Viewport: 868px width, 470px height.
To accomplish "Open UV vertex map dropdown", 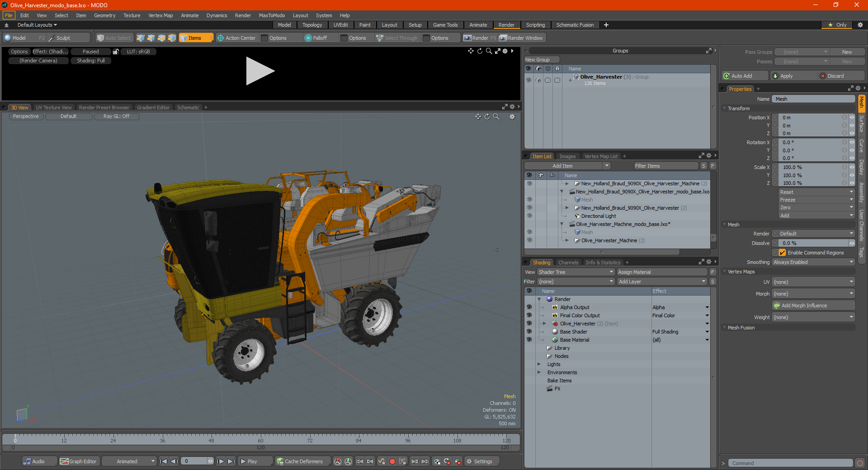I will point(813,282).
